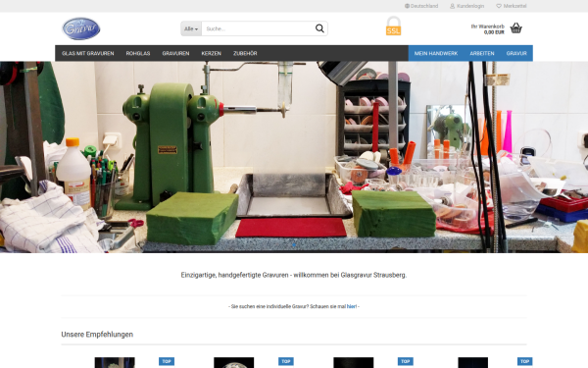Click the '0,00 EUR' cart total

click(494, 32)
